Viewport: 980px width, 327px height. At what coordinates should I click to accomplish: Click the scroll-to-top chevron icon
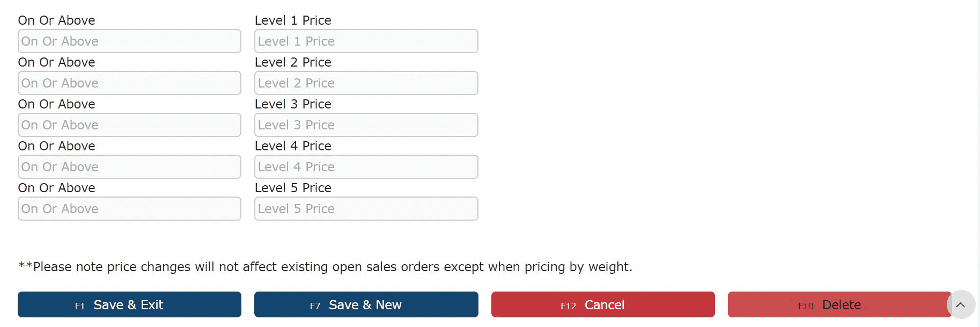click(x=961, y=304)
